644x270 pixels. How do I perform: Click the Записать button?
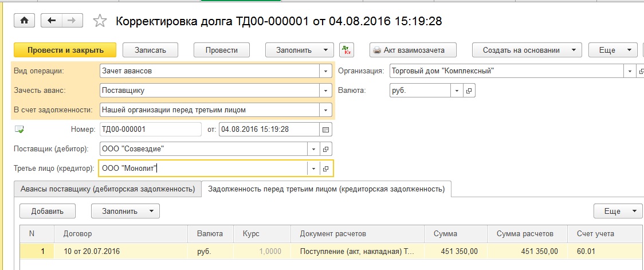coord(150,50)
